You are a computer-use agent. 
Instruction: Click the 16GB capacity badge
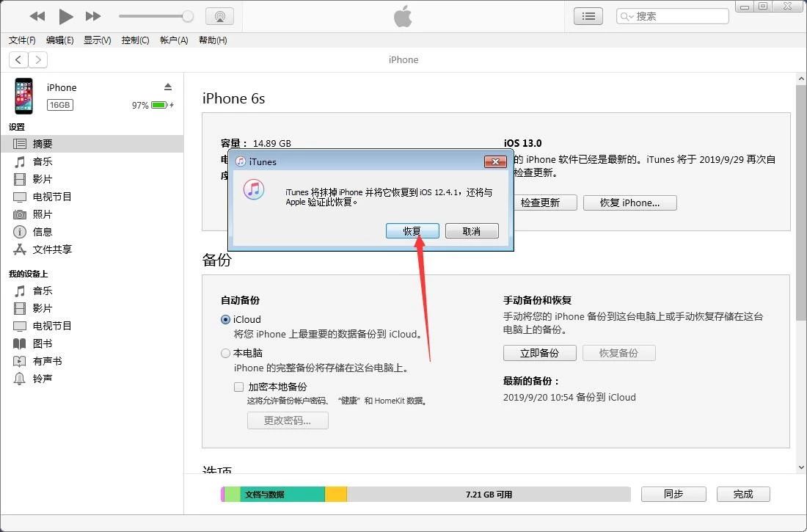tap(60, 105)
